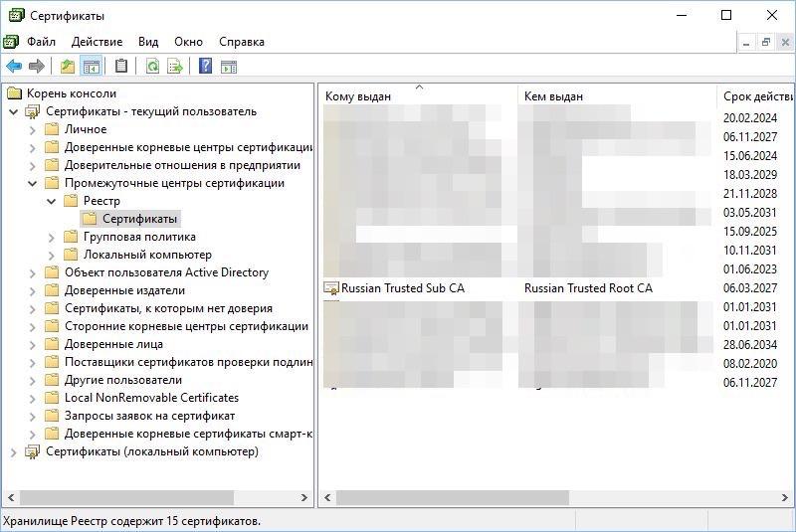The image size is (796, 532).
Task: Collapse Промежуточные центры сертификации node
Action: tap(33, 183)
